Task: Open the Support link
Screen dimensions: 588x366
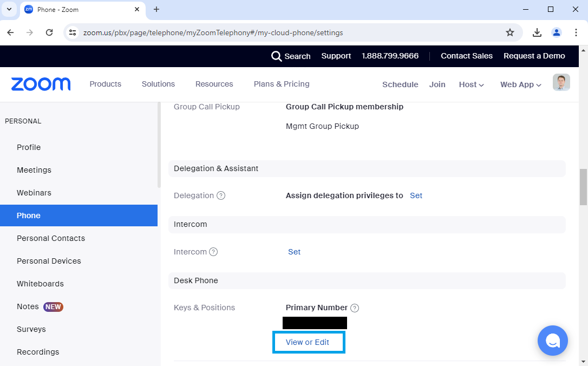Action: pos(336,56)
